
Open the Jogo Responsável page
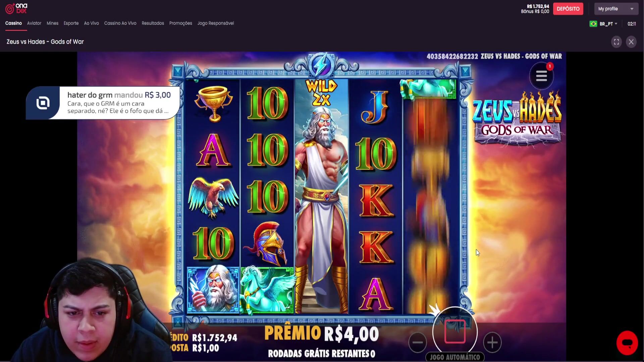pyautogui.click(x=216, y=23)
